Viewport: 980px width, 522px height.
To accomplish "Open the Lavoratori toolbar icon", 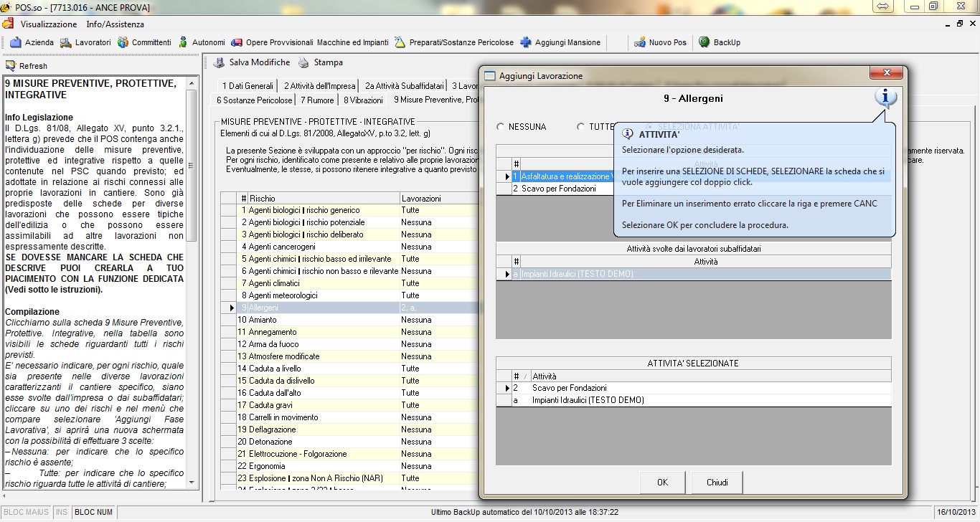I will point(66,42).
